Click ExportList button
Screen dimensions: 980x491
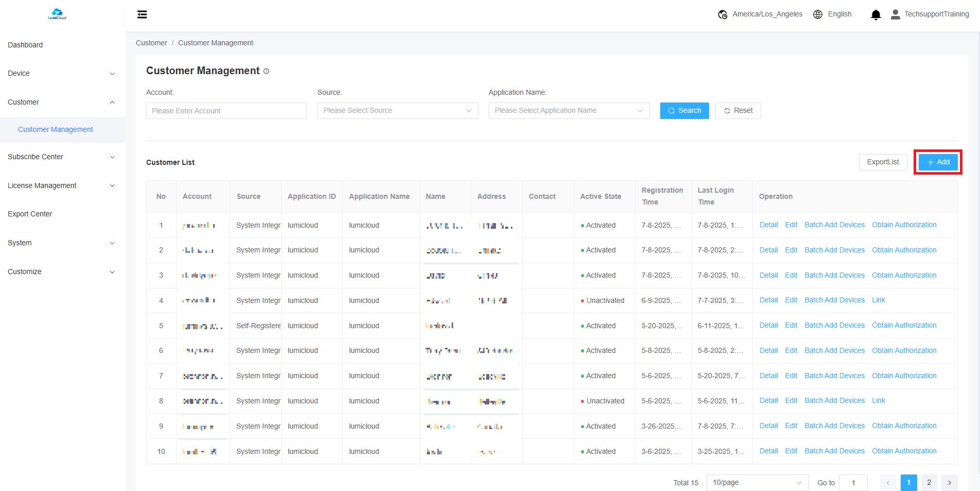pos(883,162)
